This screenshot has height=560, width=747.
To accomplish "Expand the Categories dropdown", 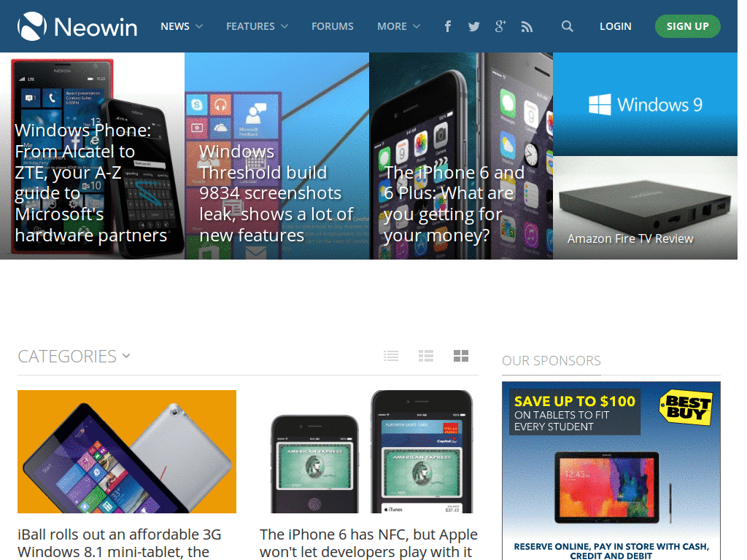I will point(74,356).
